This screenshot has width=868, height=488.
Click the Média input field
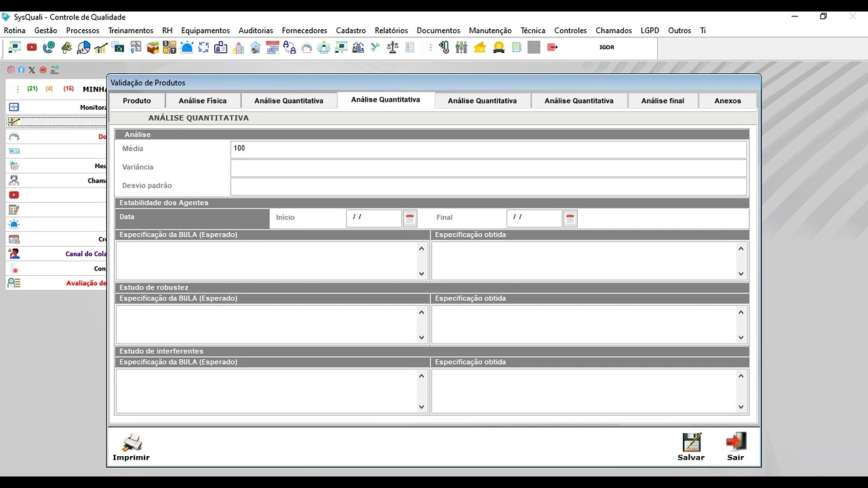point(488,149)
